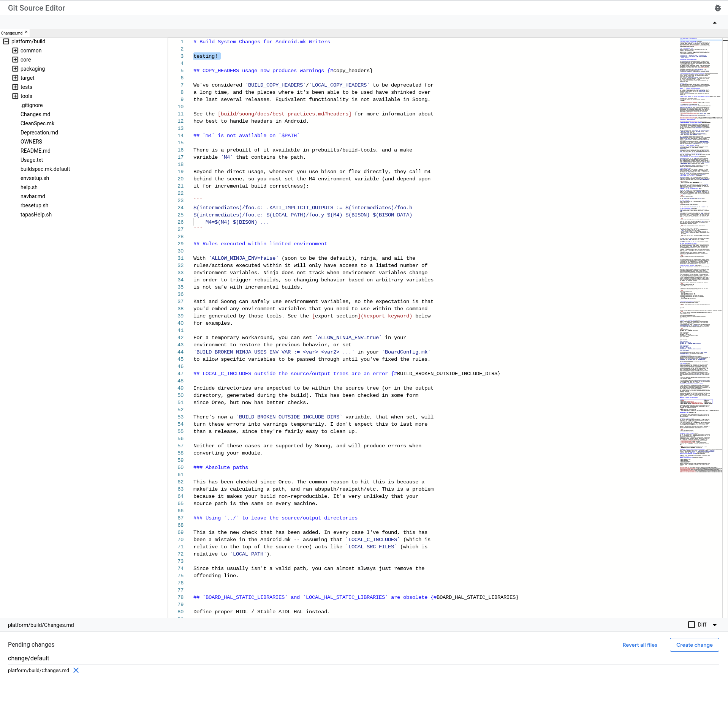
Task: Expand the common folder
Action: 15,50
